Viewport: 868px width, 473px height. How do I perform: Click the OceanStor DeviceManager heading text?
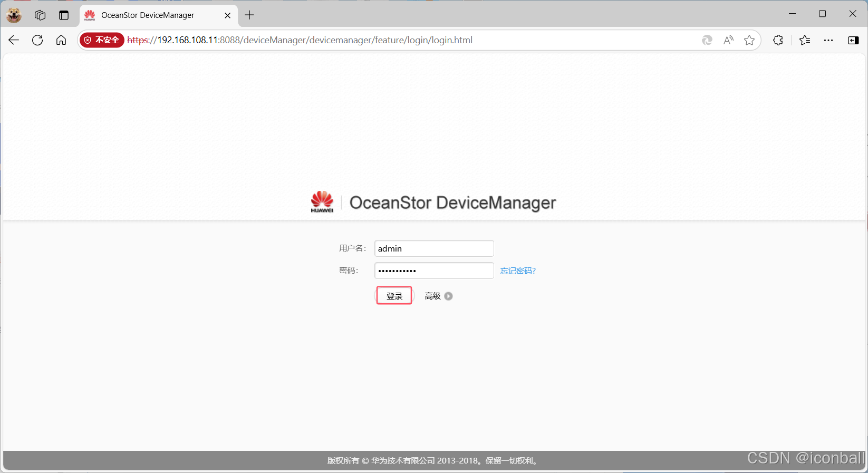pyautogui.click(x=452, y=203)
